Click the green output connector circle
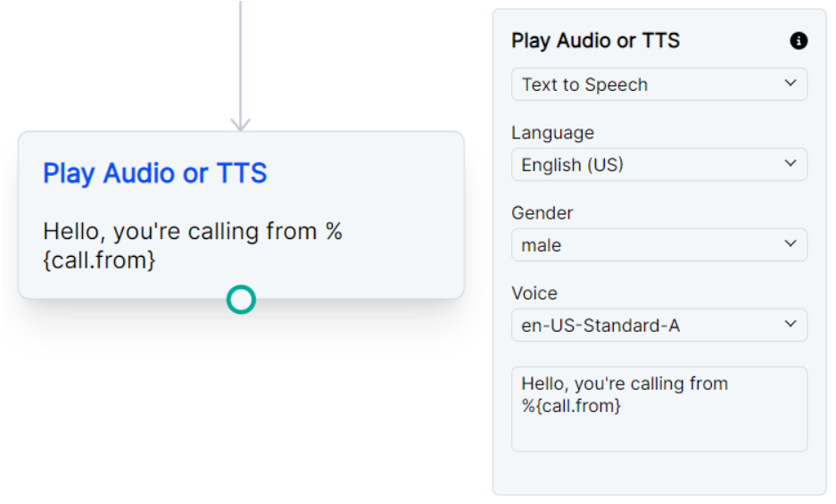836x504 pixels. coord(241,300)
